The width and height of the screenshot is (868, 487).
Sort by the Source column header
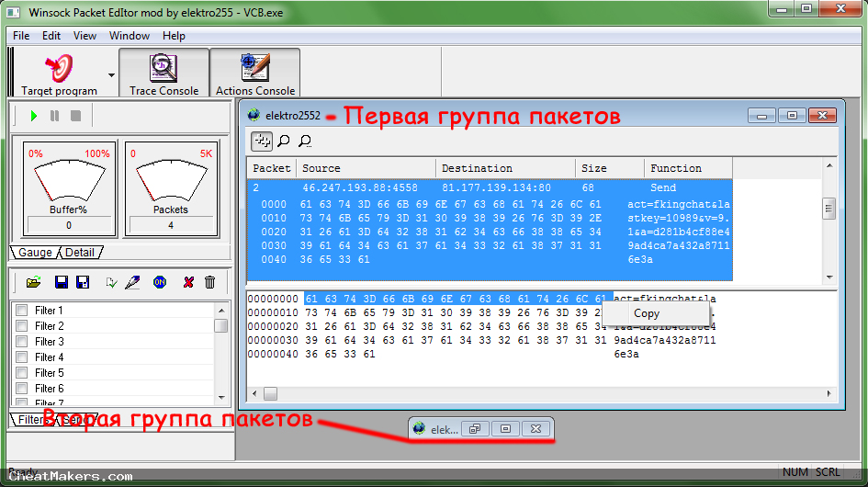[366, 168]
